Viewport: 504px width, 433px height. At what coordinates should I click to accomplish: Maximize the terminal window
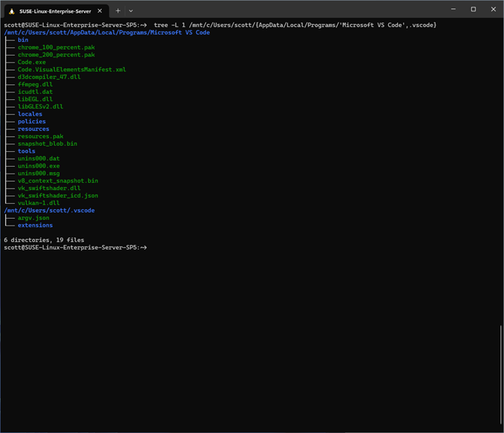(x=473, y=9)
